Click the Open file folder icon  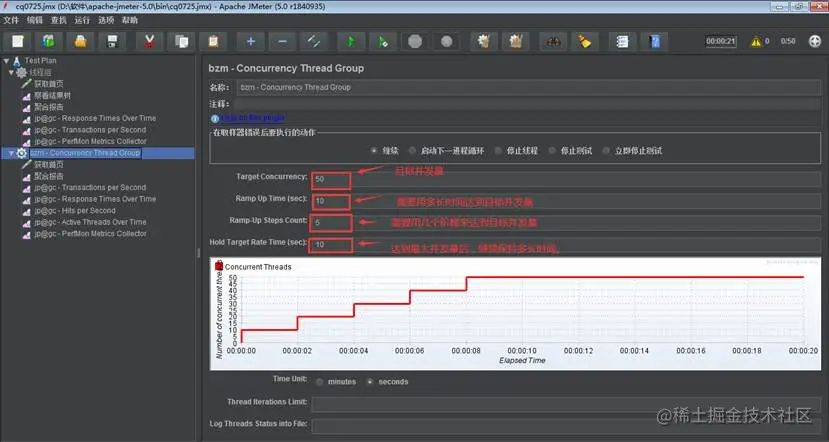tap(80, 41)
